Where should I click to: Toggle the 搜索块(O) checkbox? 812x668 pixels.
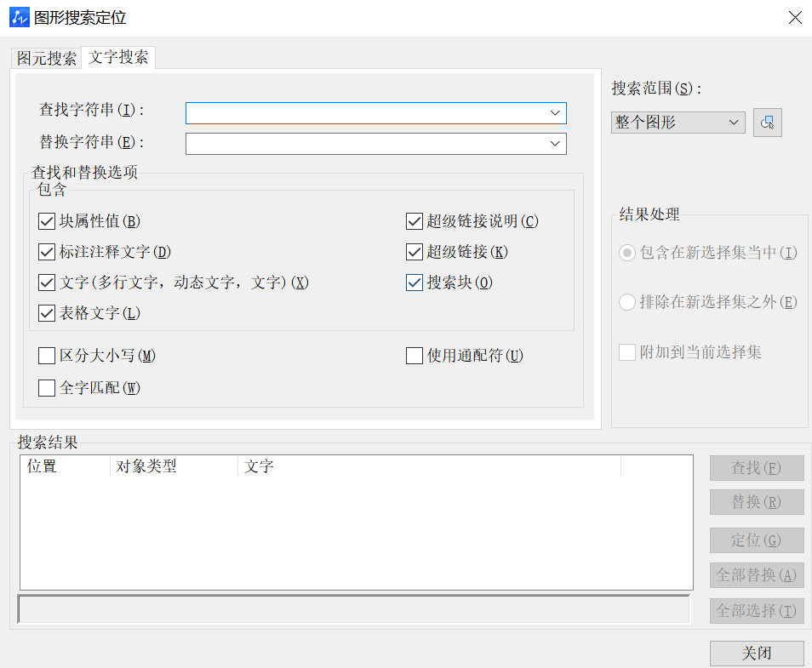click(x=415, y=283)
